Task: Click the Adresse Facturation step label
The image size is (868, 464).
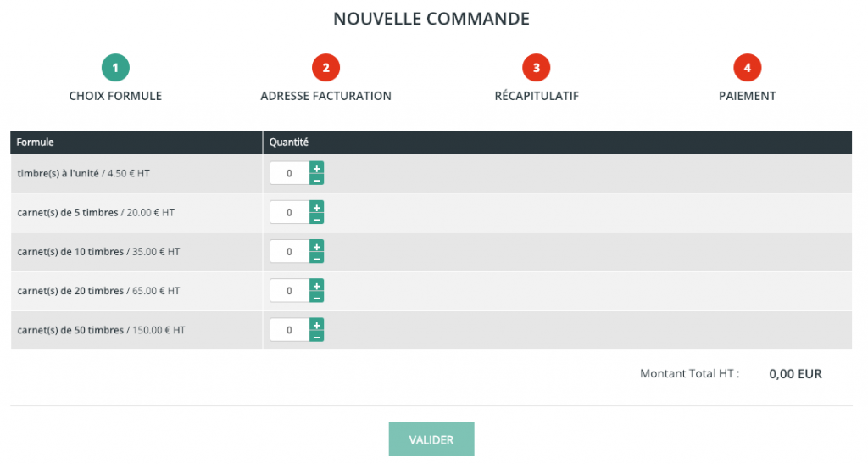Action: pyautogui.click(x=325, y=96)
